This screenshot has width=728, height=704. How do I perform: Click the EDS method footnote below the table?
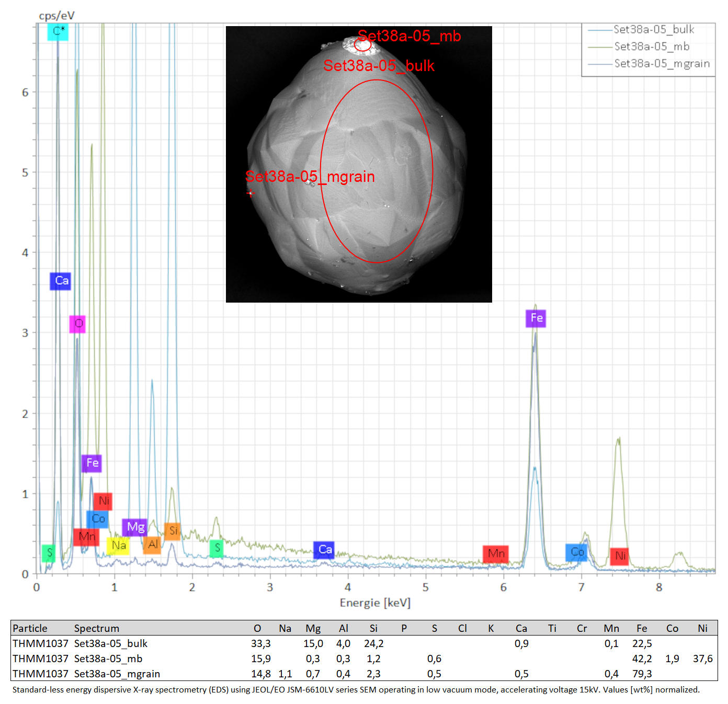click(356, 690)
